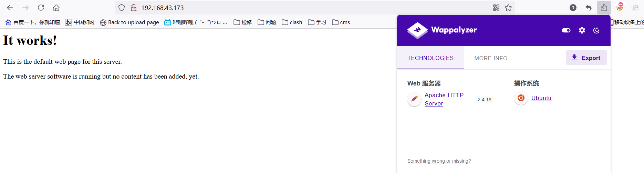Open the Apache HTTP Server link
Image resolution: width=644 pixels, height=173 pixels.
tap(444, 99)
